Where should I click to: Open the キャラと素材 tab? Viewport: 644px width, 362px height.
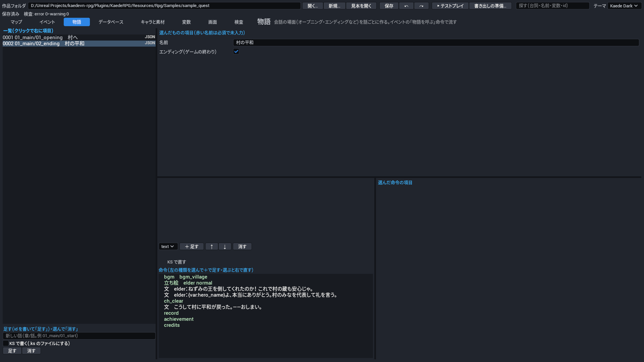153,22
